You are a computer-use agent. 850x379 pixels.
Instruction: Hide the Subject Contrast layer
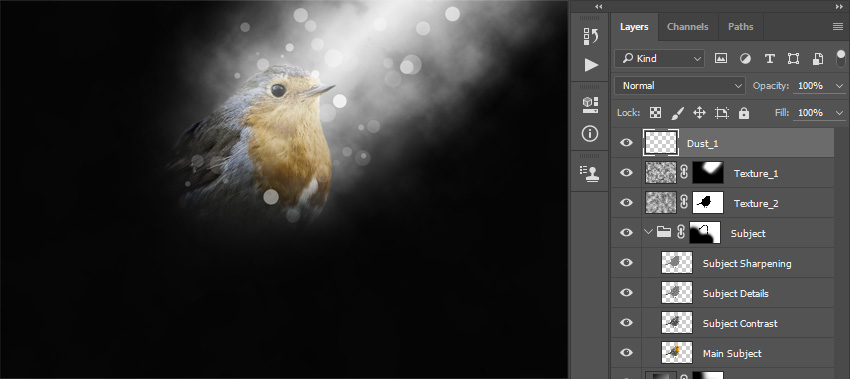[x=626, y=323]
